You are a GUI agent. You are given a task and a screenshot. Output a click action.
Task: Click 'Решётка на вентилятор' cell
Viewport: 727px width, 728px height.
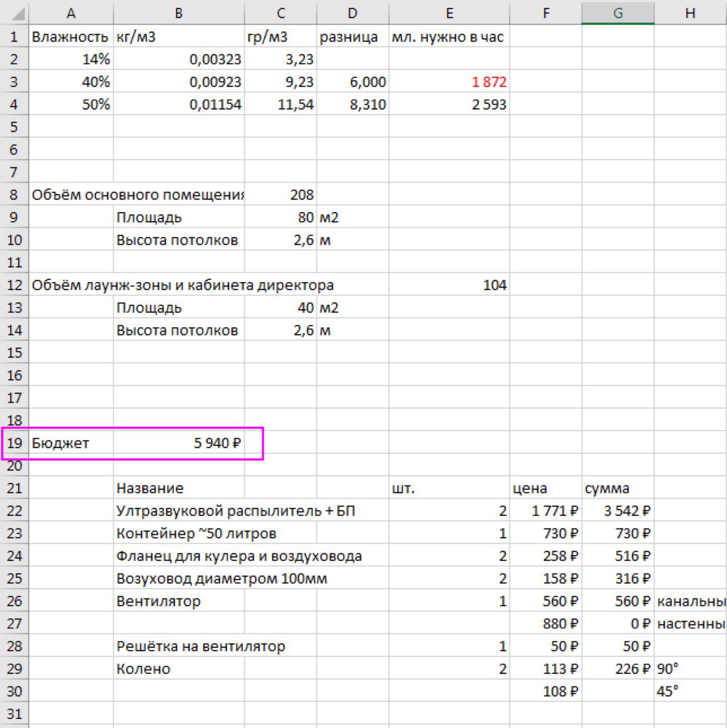200,646
